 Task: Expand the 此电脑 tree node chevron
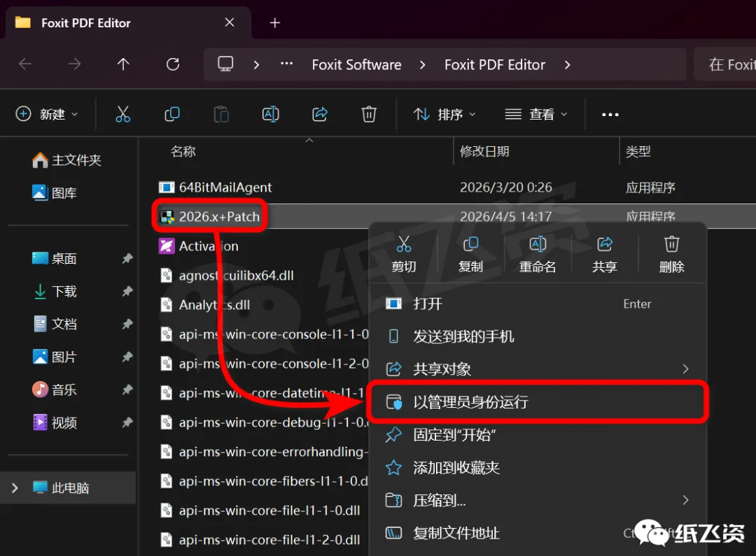click(x=15, y=487)
